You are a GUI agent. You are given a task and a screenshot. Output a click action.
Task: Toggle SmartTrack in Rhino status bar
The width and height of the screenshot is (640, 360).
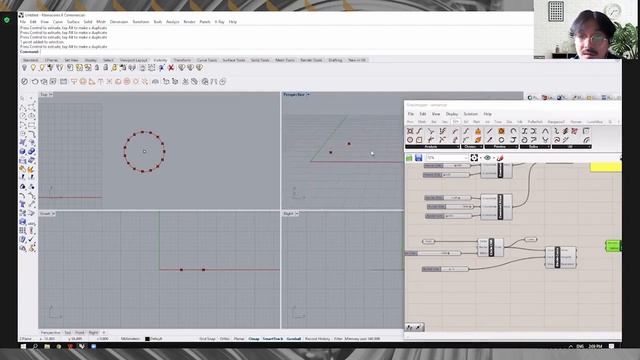pos(273,339)
